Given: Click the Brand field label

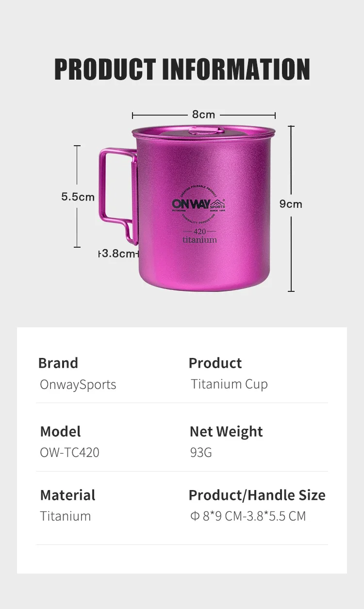Looking at the screenshot, I should tap(58, 363).
